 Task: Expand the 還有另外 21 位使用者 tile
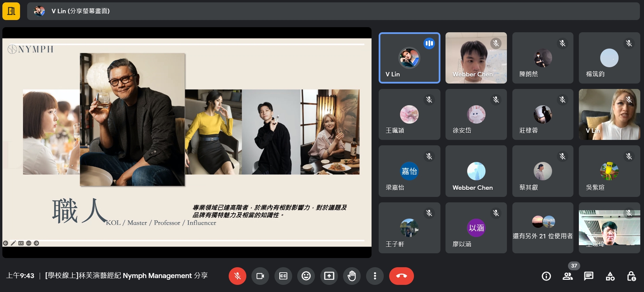coord(543,228)
